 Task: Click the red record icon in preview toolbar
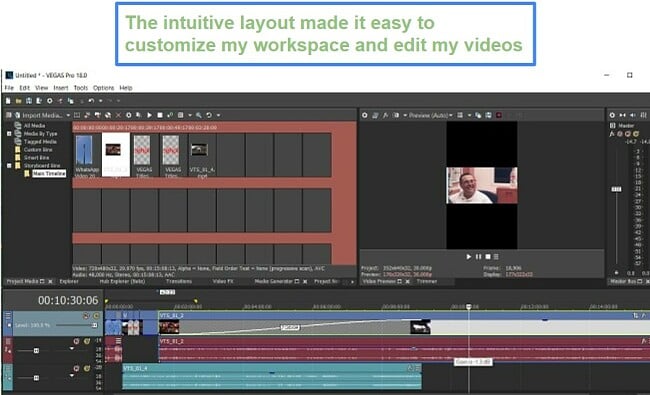(499, 115)
